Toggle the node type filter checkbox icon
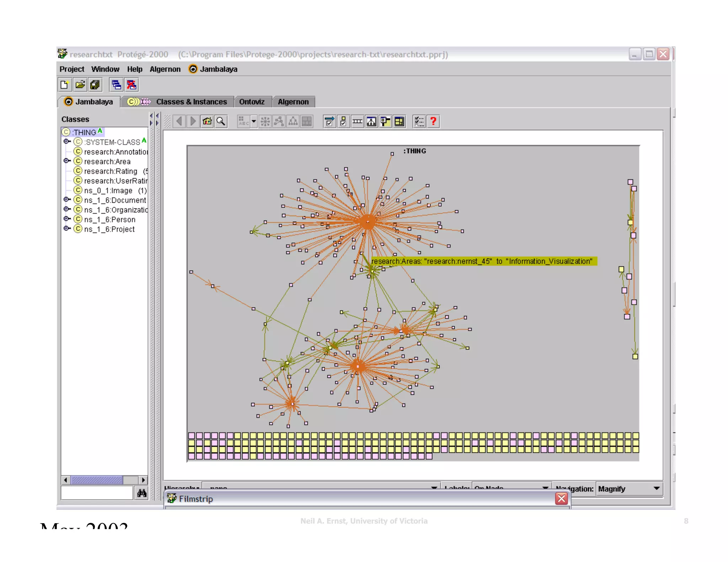Screen dimensions: 728x562 tap(343, 121)
